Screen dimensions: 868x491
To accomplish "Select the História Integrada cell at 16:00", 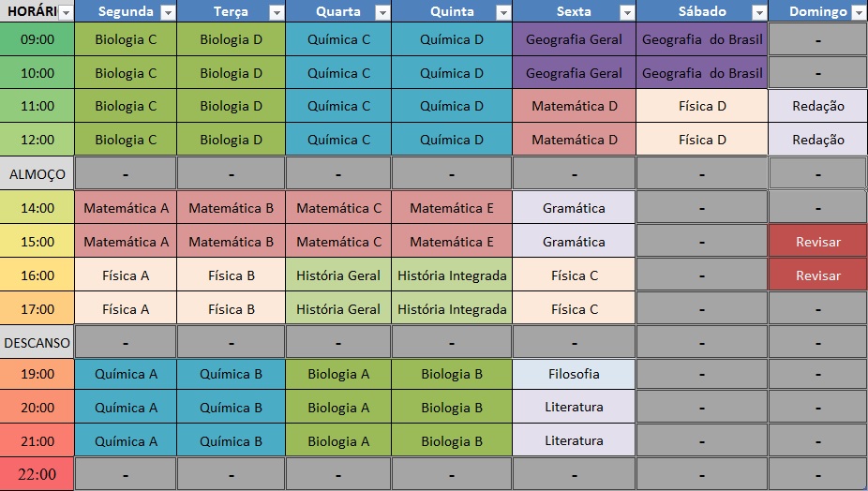I will tap(452, 275).
